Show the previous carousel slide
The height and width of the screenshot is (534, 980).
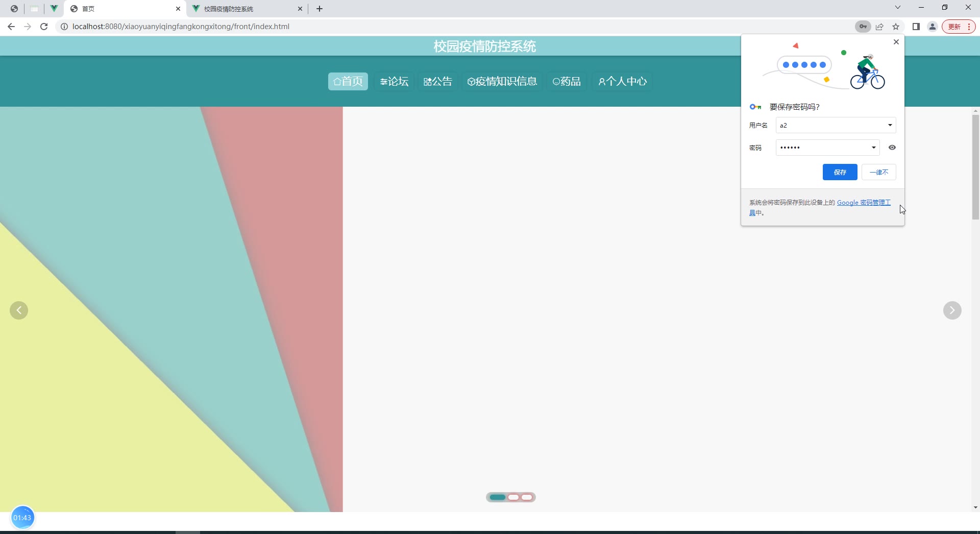point(19,310)
